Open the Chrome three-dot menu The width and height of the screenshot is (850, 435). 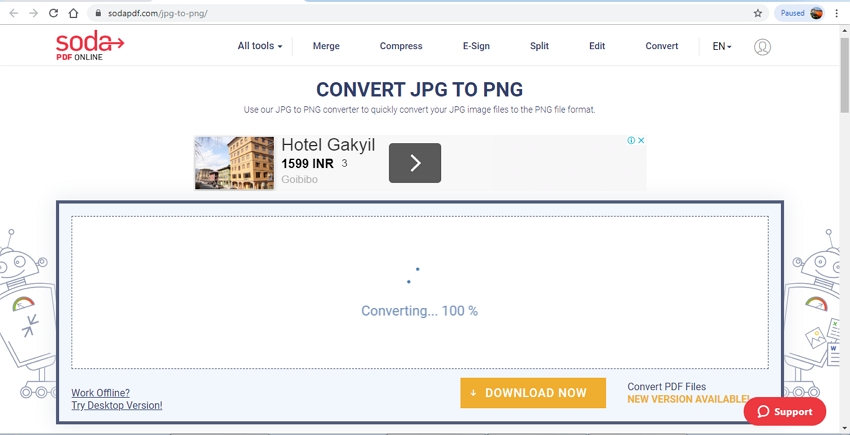coord(836,13)
